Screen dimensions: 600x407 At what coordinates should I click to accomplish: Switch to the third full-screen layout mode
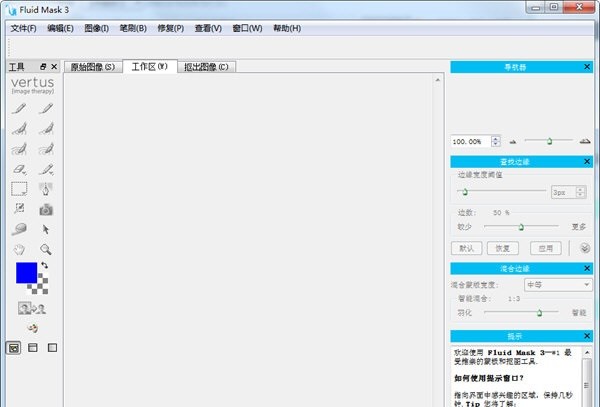[x=52, y=348]
